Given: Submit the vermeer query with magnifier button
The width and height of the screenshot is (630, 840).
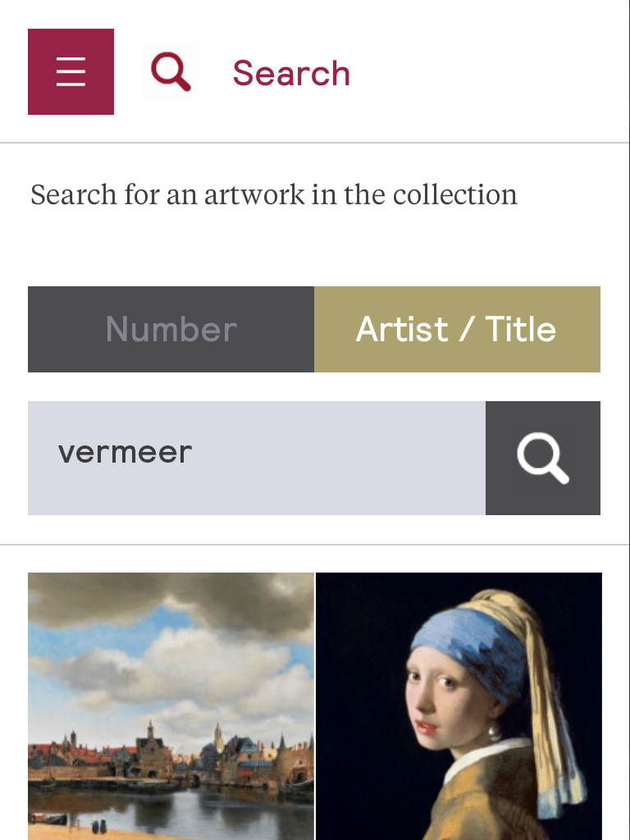Looking at the screenshot, I should click(542, 458).
